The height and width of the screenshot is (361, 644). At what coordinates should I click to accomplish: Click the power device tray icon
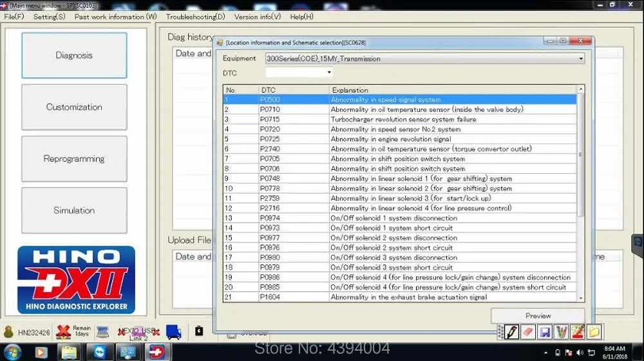tap(557, 353)
